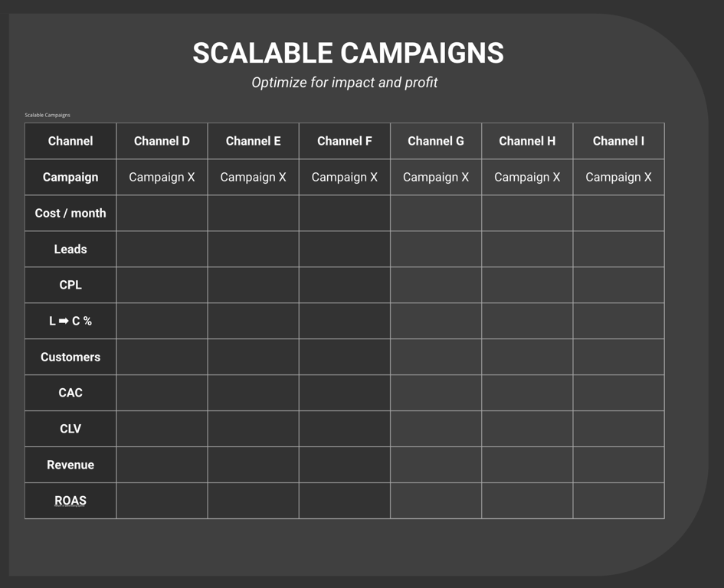This screenshot has width=724, height=588.
Task: Select the CAC cell for Channel H
Action: point(527,393)
